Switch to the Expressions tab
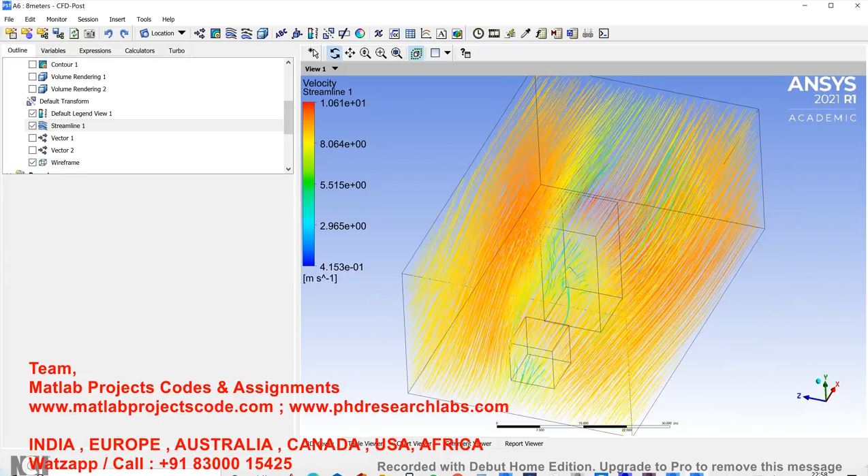 [95, 51]
